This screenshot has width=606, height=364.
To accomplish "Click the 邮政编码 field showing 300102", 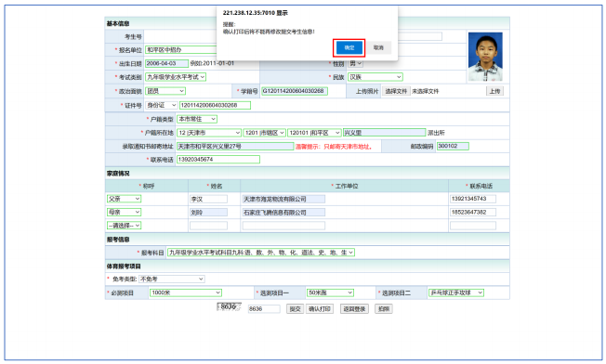I will (x=453, y=147).
